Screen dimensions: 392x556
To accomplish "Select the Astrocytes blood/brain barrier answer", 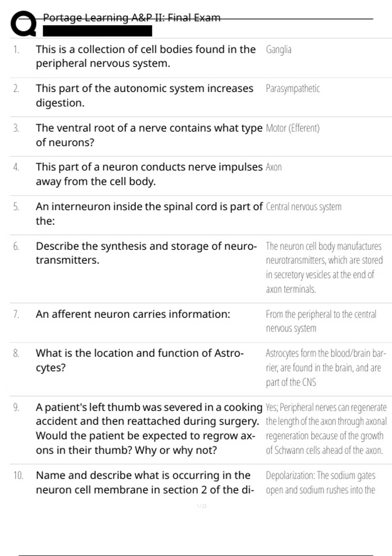I will click(325, 368).
